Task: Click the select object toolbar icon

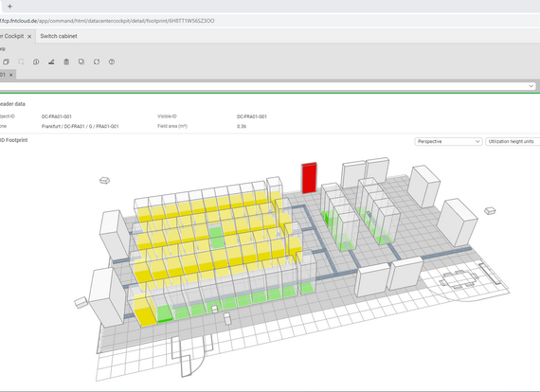Action: pos(81,62)
